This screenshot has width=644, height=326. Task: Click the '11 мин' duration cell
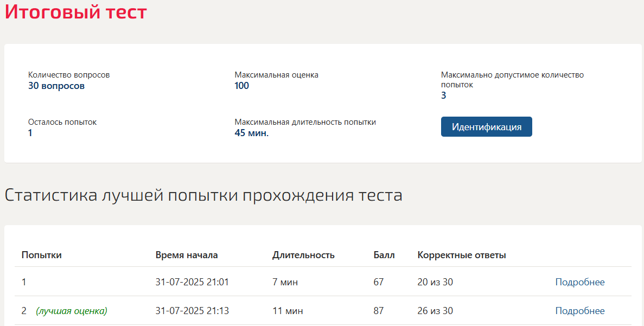click(x=288, y=311)
